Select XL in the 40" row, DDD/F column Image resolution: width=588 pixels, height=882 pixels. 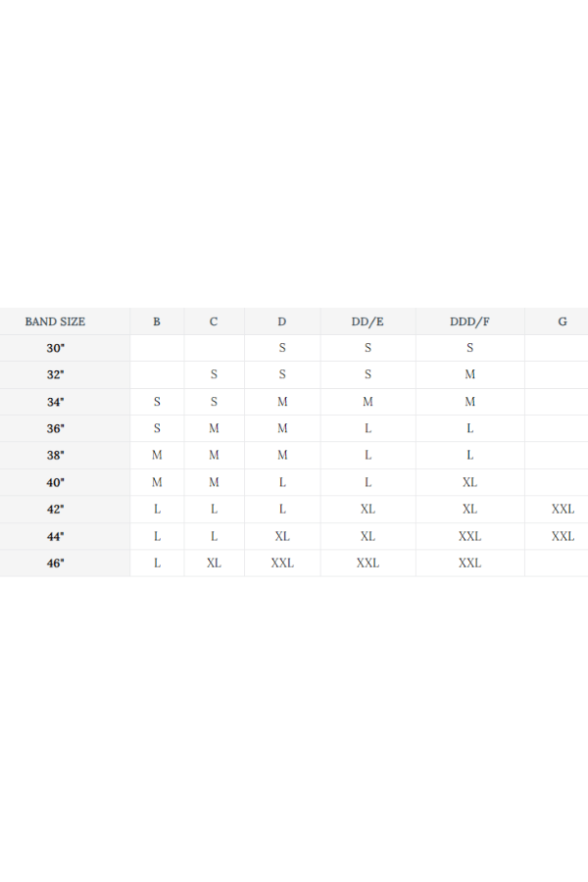coord(470,482)
